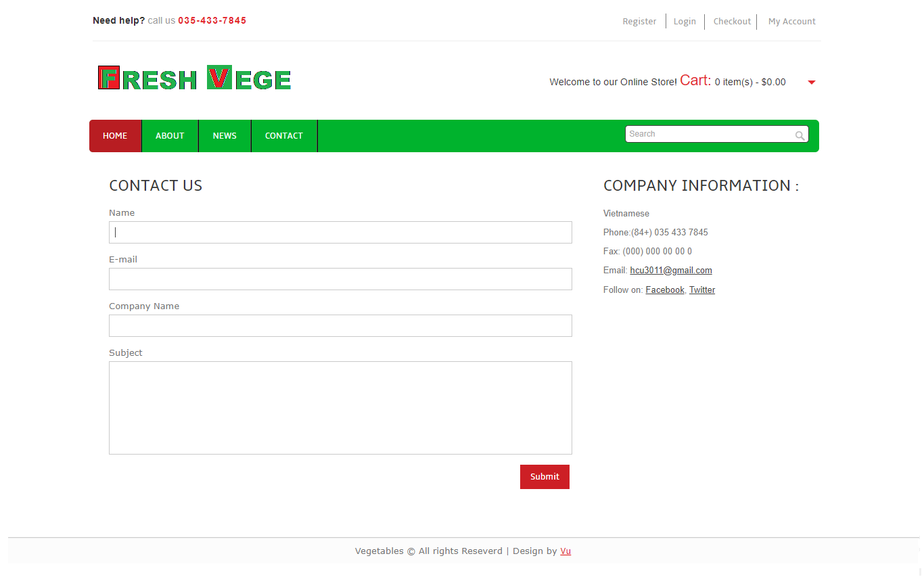Focus the Name input field

[x=340, y=232]
